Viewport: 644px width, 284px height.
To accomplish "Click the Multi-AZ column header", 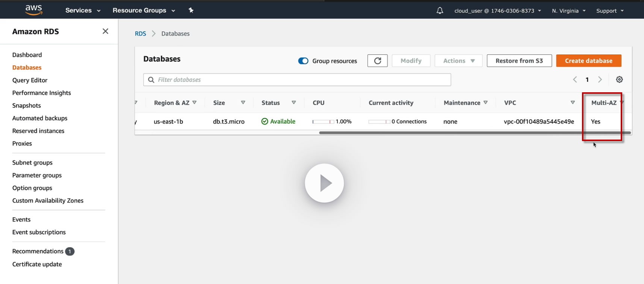I will [604, 103].
